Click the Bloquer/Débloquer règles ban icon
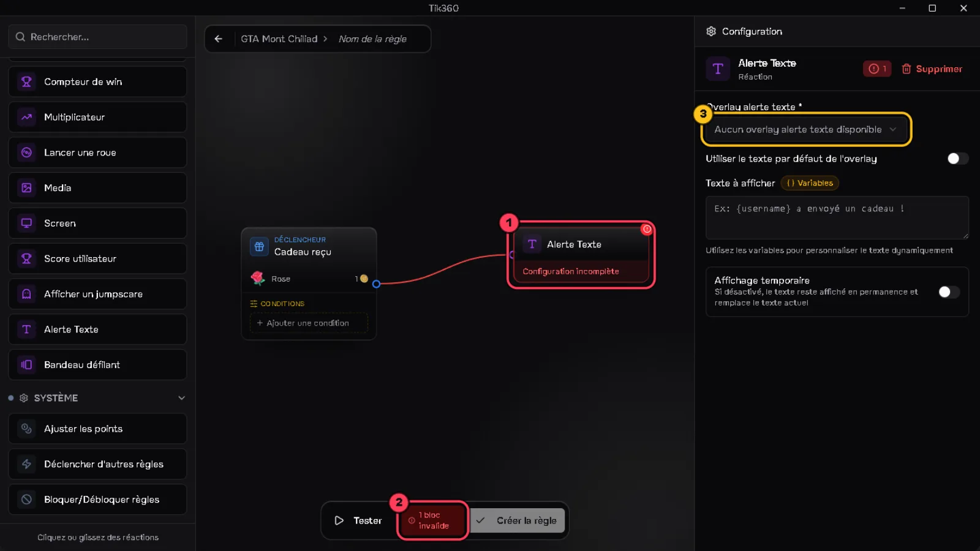 point(26,500)
